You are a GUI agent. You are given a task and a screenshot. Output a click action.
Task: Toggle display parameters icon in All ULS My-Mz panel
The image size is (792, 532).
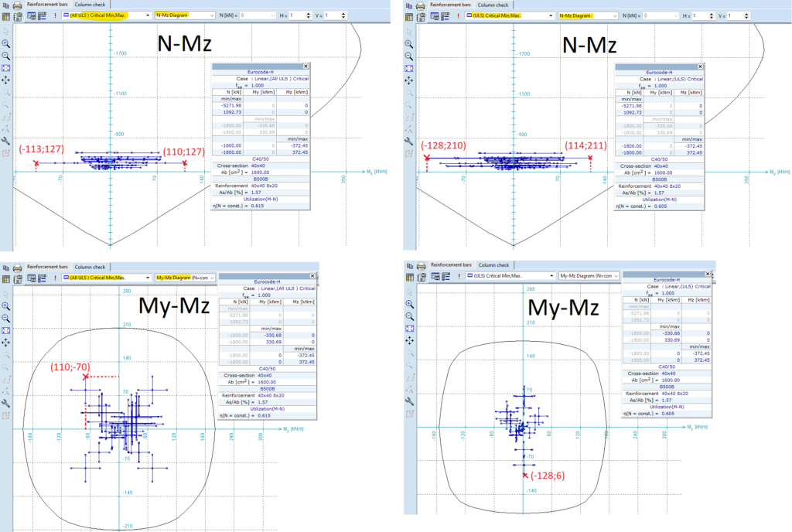31,278
